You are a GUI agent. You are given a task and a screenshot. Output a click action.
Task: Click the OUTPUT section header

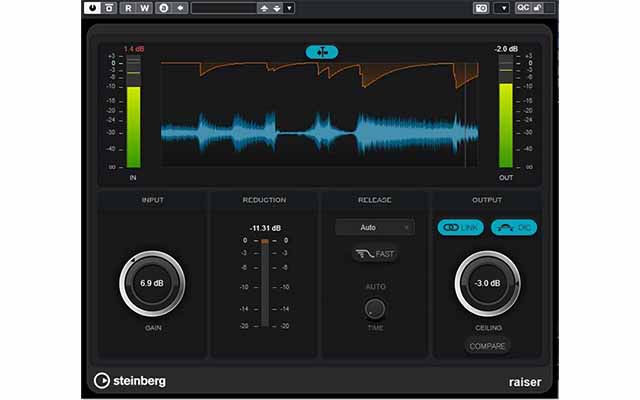coord(487,200)
